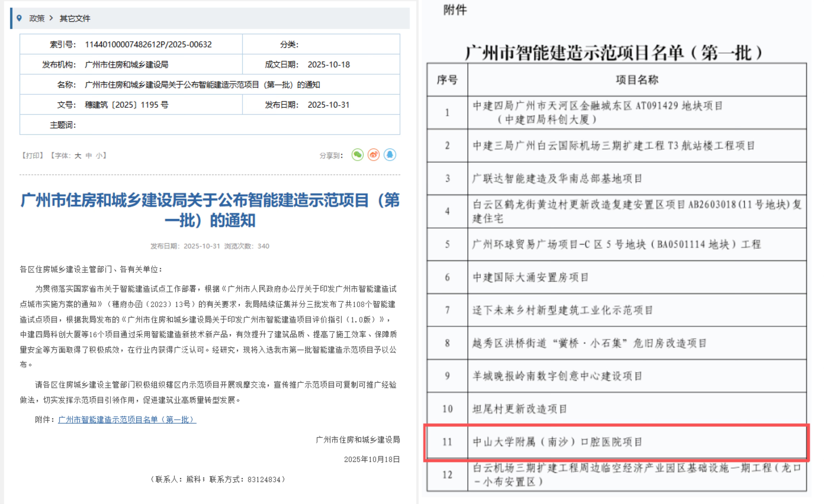The image size is (824, 504).
Task: Print the page via 打印
Action: [32, 155]
